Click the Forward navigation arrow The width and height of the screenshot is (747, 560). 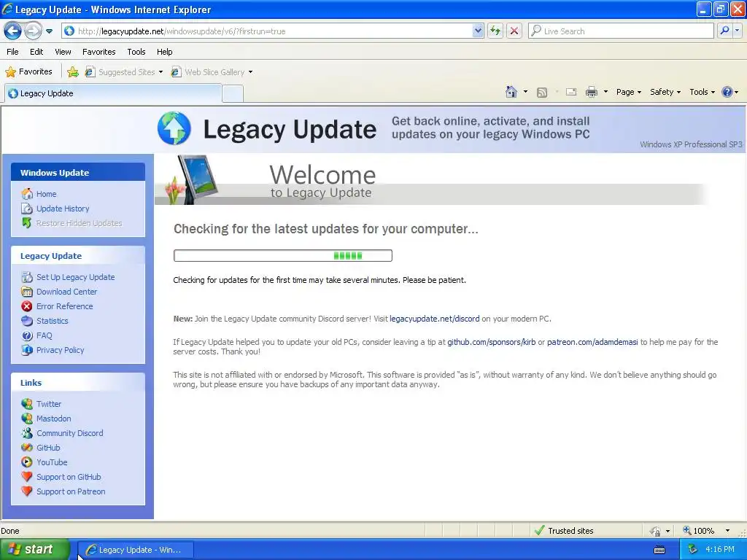[33, 31]
